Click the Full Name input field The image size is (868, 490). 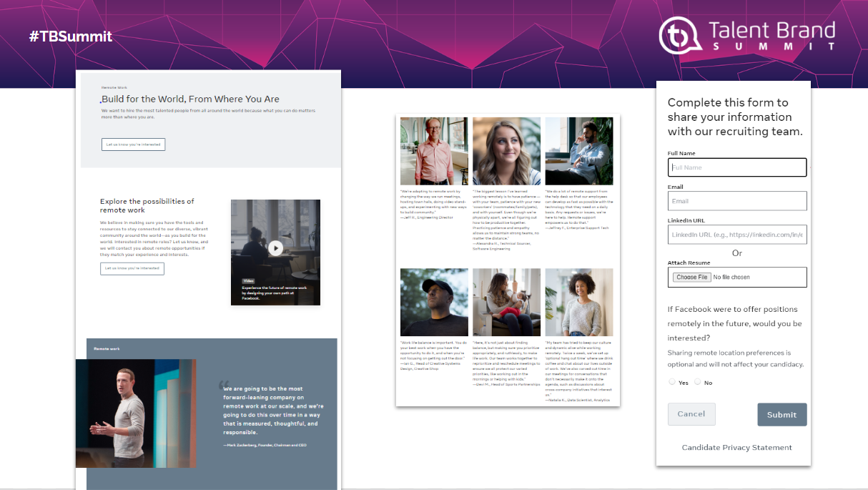(737, 167)
